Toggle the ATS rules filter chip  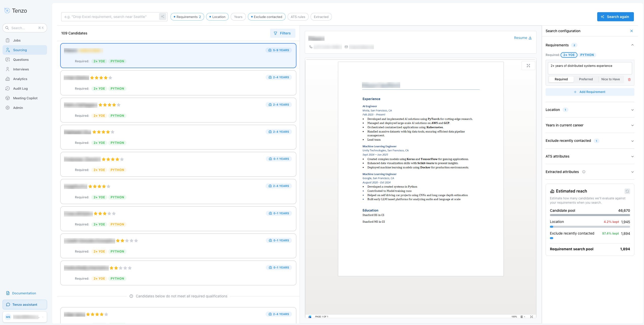coord(298,17)
